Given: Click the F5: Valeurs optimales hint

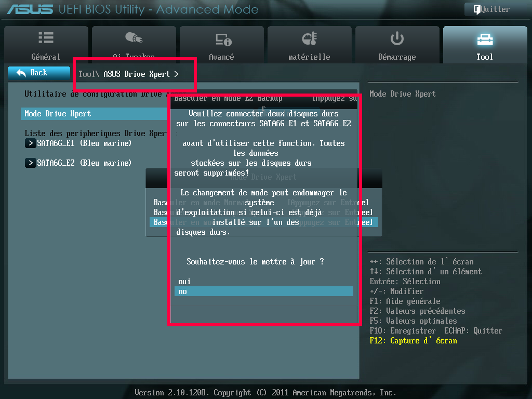Looking at the screenshot, I should point(413,321).
